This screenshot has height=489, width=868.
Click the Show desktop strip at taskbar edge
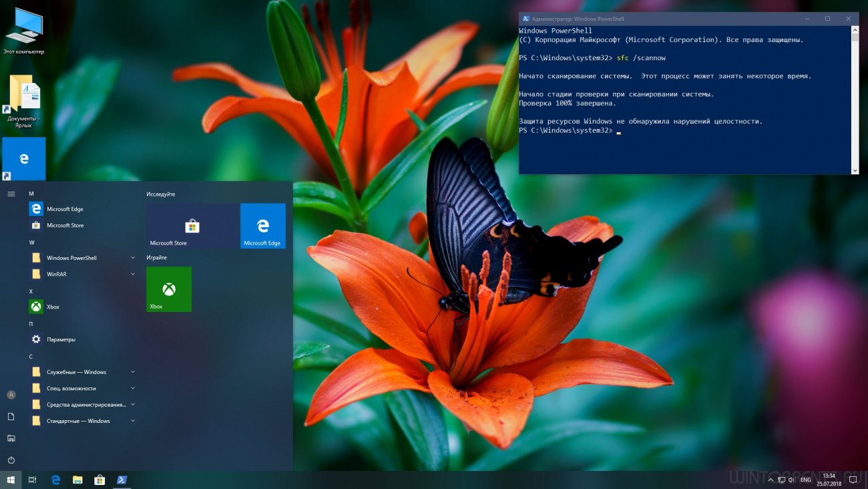point(866,480)
